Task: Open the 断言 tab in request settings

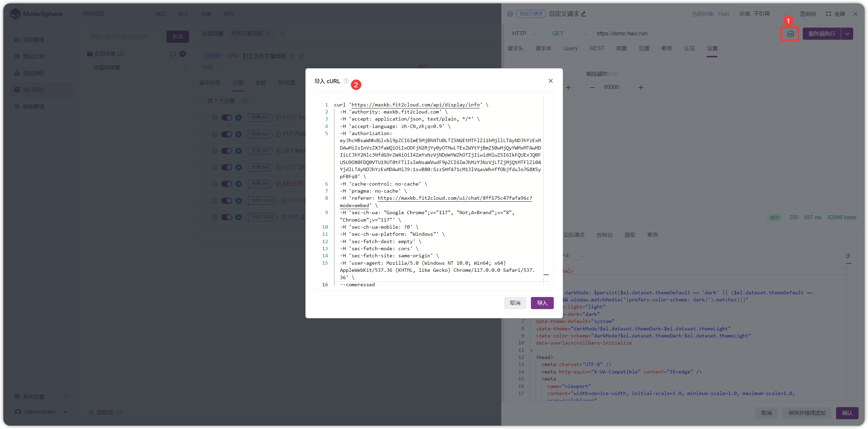Action: (666, 48)
